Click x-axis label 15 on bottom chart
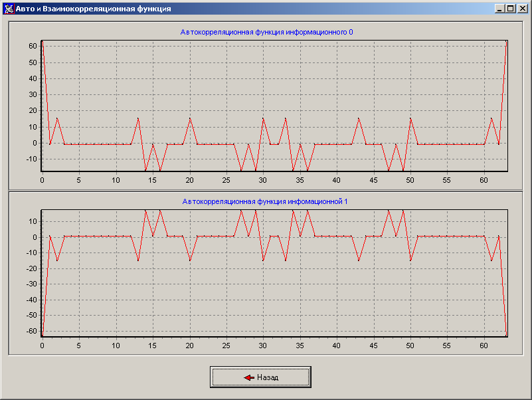Viewport: 532px width, 400px height. tap(152, 346)
